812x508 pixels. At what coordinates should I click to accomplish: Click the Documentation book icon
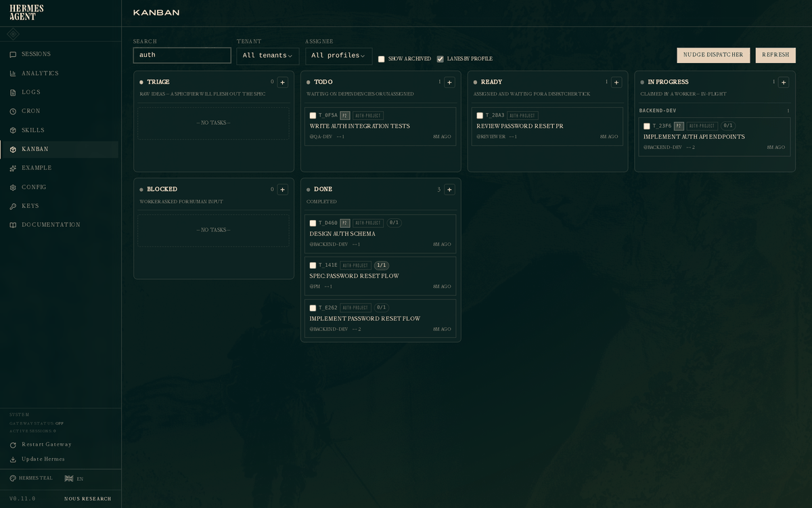pos(13,225)
